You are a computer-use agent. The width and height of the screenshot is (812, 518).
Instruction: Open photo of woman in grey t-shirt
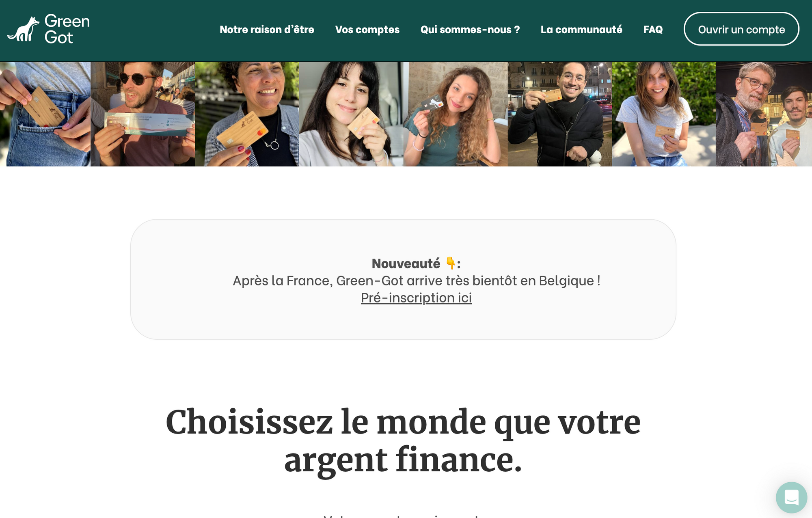664,114
